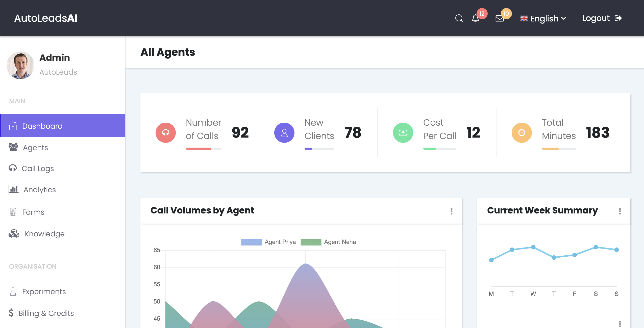The width and height of the screenshot is (644, 328).
Task: Click the orange Total Minutes clock icon
Action: [x=522, y=133]
